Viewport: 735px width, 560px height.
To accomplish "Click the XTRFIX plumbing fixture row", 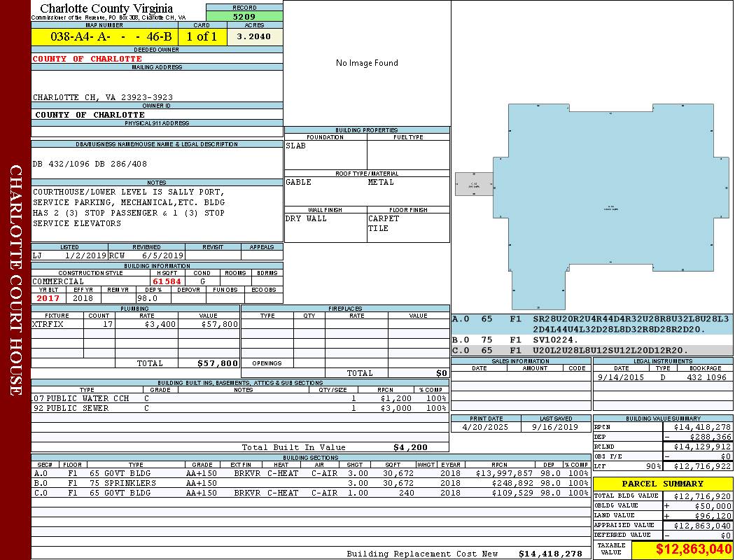I will [x=135, y=325].
